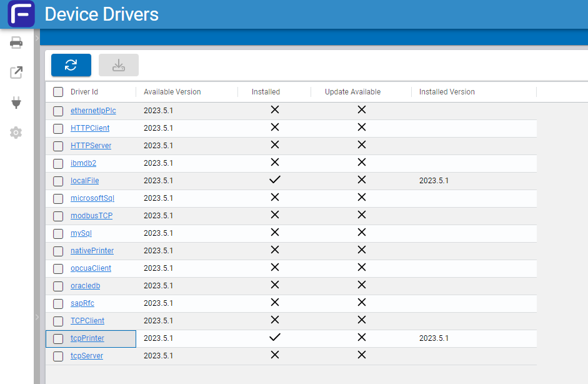Sort by Driver Id column header
Screen dimensions: 588x384
pyautogui.click(x=84, y=92)
